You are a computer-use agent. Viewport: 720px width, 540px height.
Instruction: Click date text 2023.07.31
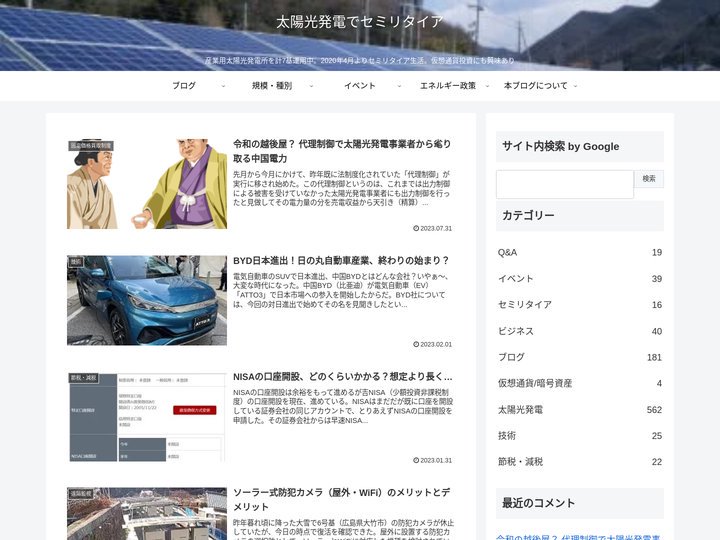click(436, 228)
